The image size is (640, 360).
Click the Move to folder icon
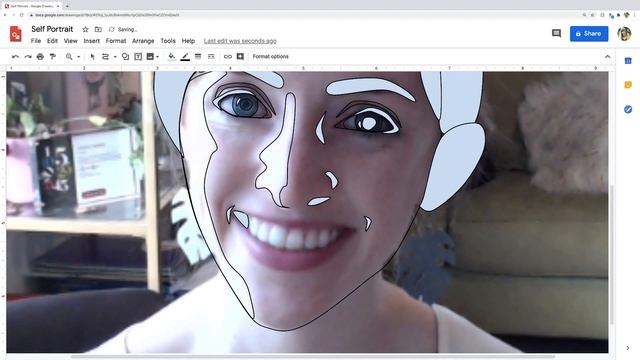(98, 29)
